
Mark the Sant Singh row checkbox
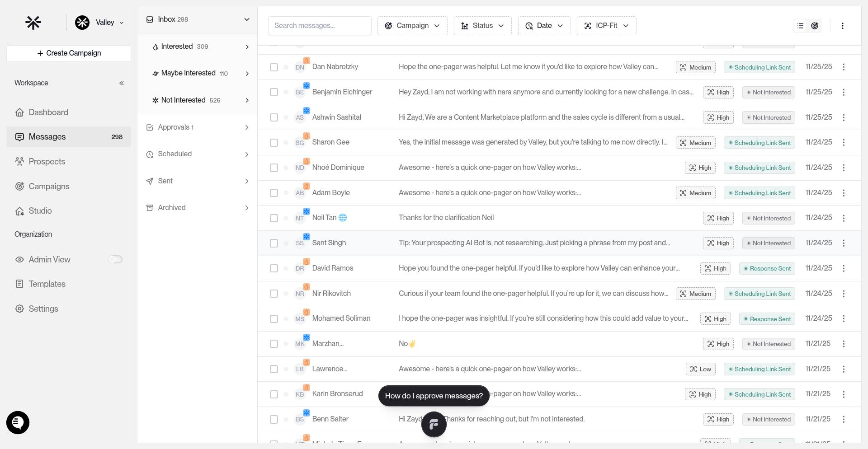tap(274, 243)
